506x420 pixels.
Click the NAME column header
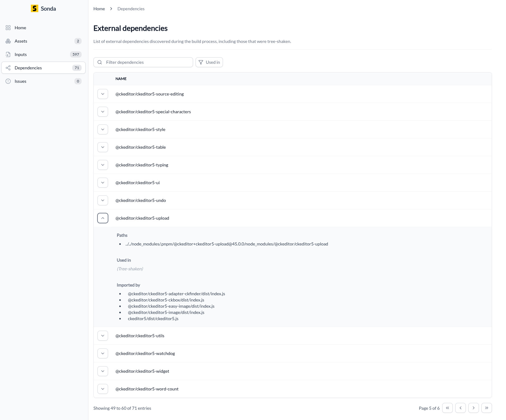pyautogui.click(x=121, y=79)
